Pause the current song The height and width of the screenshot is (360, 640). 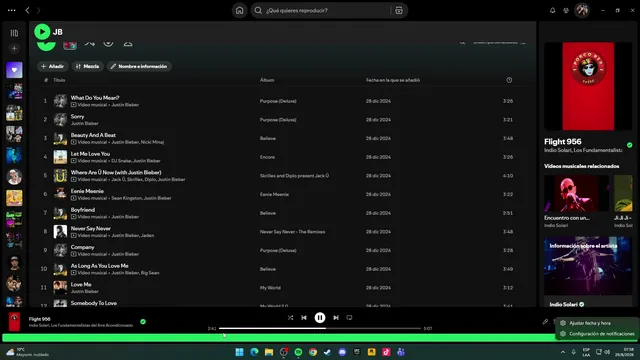pos(320,318)
